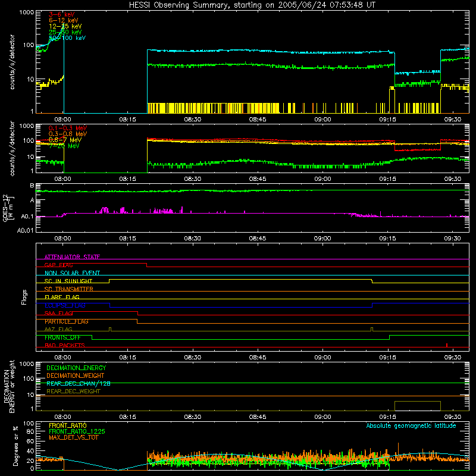Select the 3-6 keV legend label
Screen dimensions: 476x476
click(x=62, y=14)
